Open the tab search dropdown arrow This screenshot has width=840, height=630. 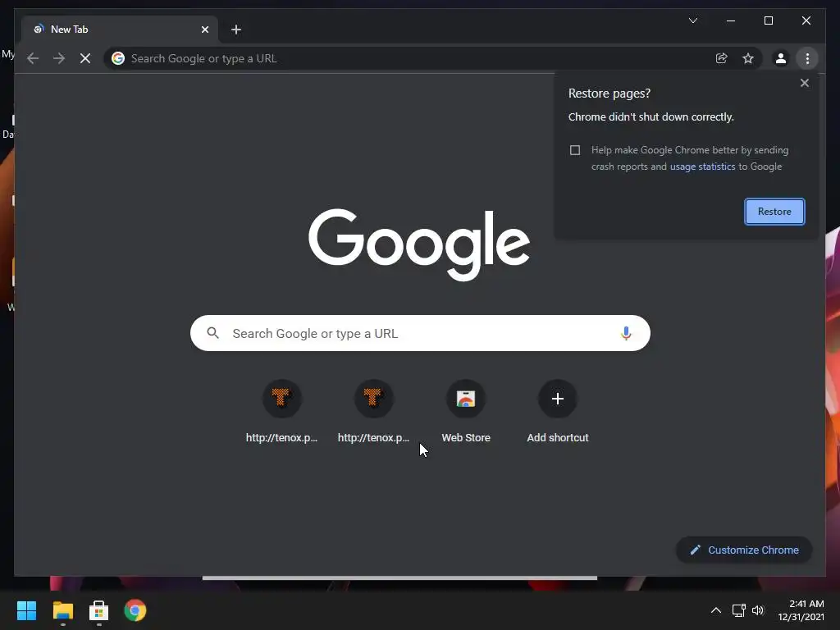pyautogui.click(x=693, y=21)
